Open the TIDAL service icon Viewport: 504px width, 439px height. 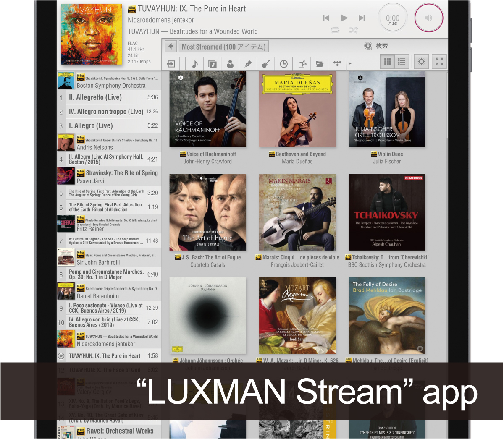pyautogui.click(x=337, y=64)
